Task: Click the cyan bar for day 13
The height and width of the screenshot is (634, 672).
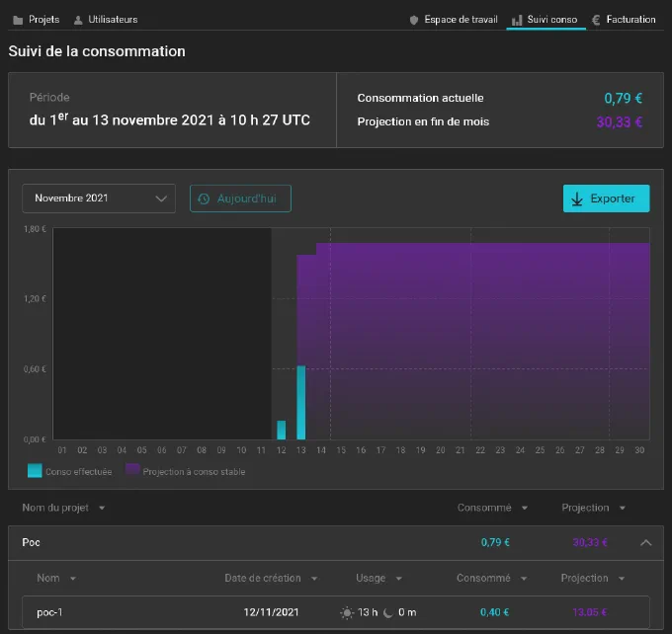Action: pyautogui.click(x=301, y=402)
